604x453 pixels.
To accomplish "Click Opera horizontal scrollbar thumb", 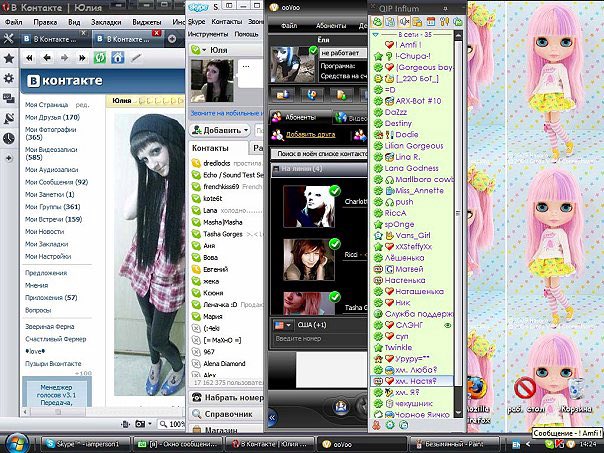I will (58, 412).
